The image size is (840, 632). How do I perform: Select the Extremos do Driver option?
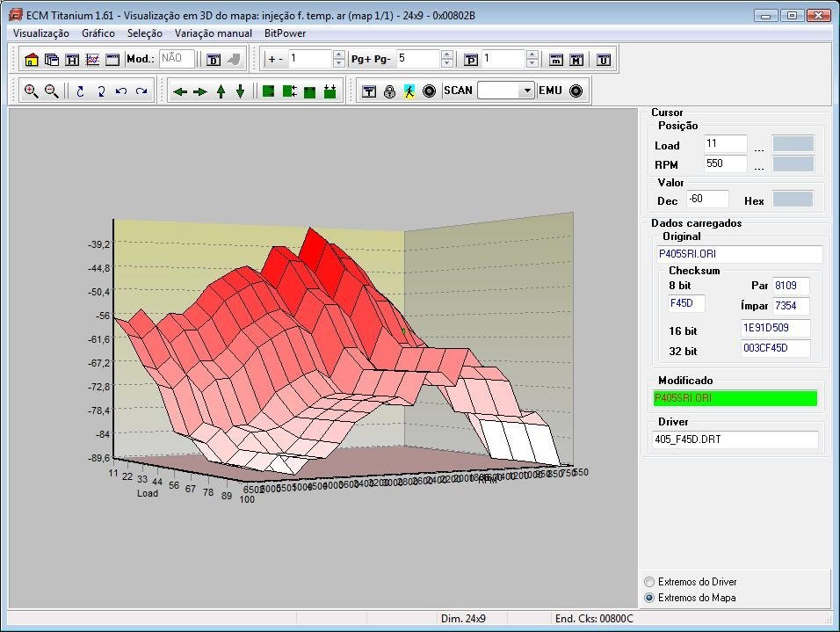click(650, 582)
